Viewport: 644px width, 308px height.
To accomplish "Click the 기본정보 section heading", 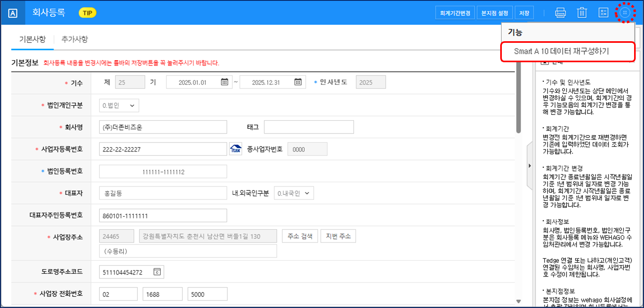I will (x=25, y=63).
